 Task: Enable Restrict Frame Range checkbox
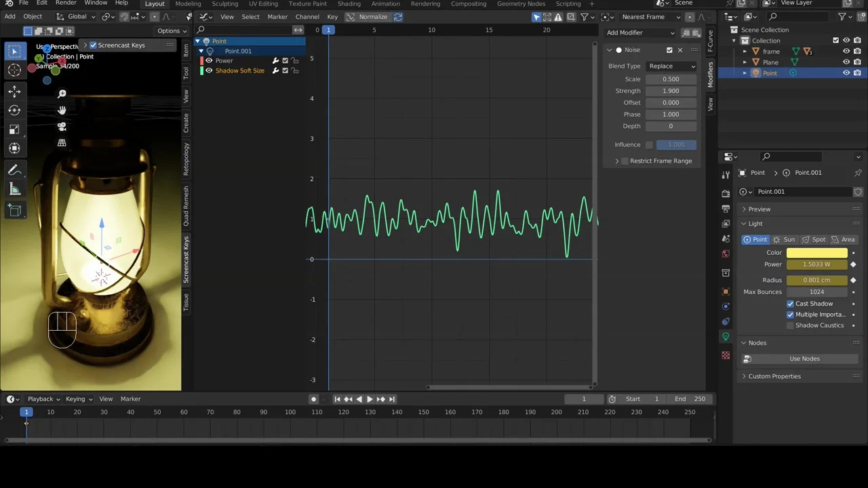point(625,161)
